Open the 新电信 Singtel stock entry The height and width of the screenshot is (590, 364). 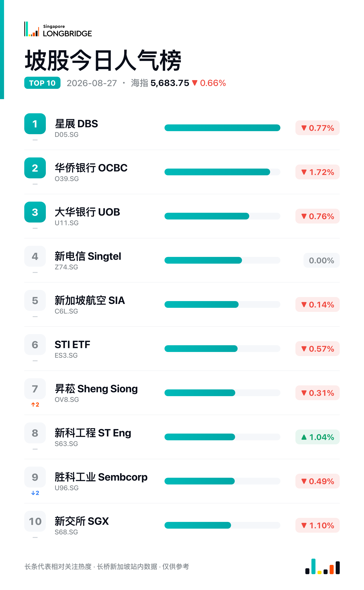(88, 260)
